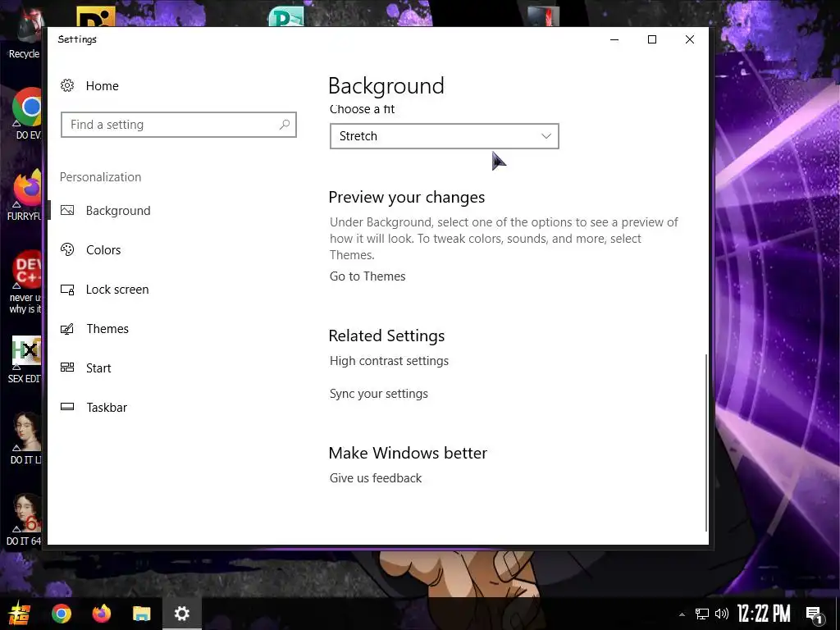
Task: Open the Dev-C++ desktop shortcut
Action: pyautogui.click(x=25, y=282)
